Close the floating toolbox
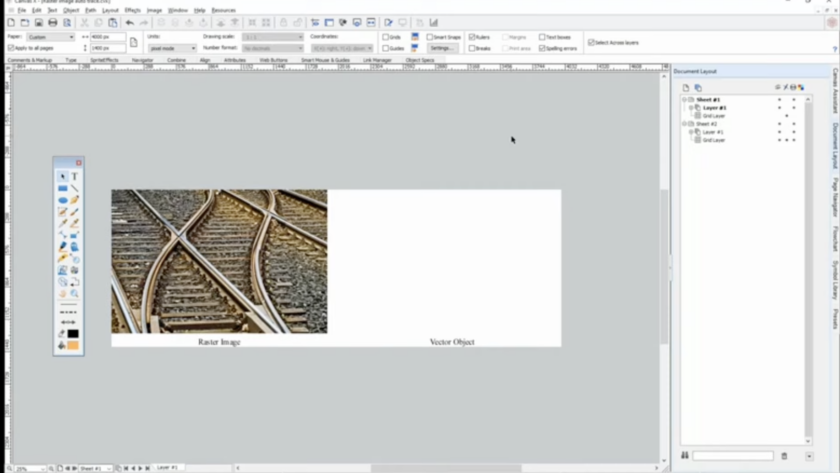This screenshot has width=840, height=473. tap(79, 162)
